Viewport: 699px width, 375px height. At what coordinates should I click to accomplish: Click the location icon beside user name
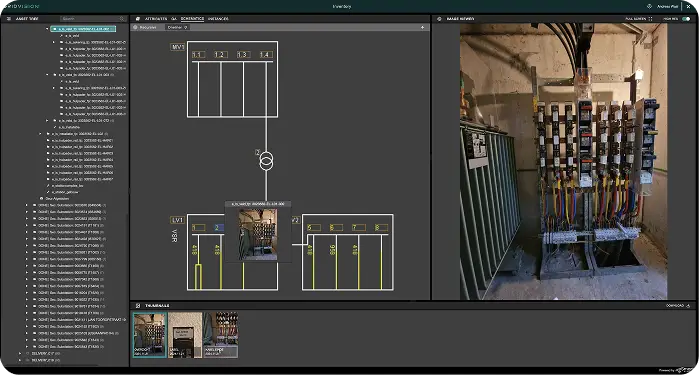tap(649, 6)
